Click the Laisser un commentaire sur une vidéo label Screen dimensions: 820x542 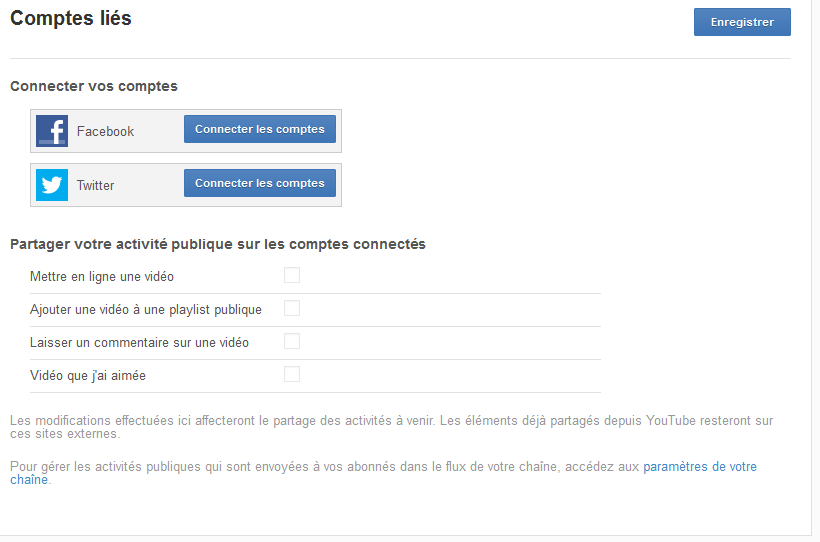139,343
